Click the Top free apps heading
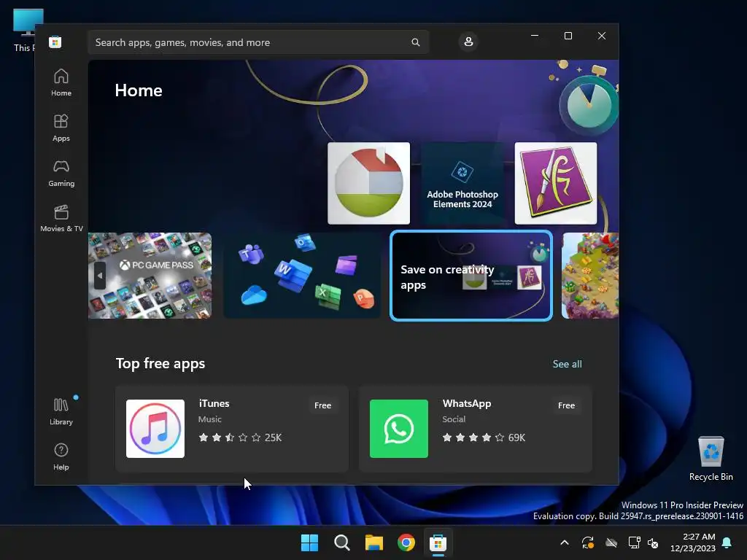The image size is (747, 560). click(x=160, y=364)
